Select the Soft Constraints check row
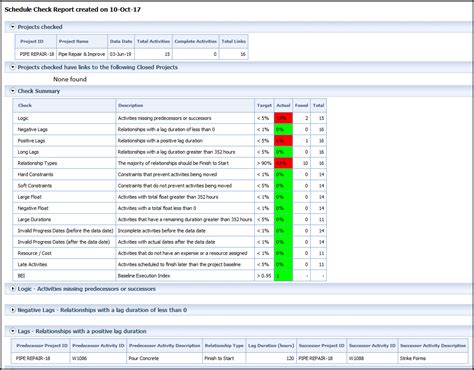 (170, 186)
